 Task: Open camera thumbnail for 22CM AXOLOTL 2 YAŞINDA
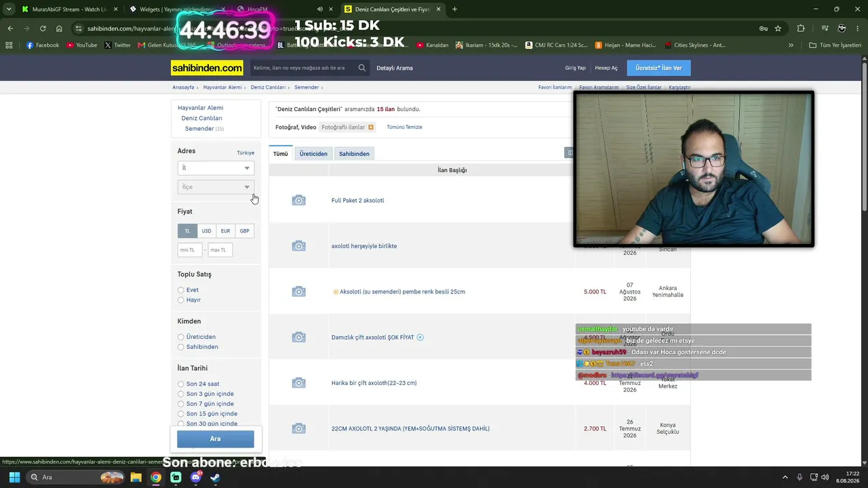click(298, 428)
